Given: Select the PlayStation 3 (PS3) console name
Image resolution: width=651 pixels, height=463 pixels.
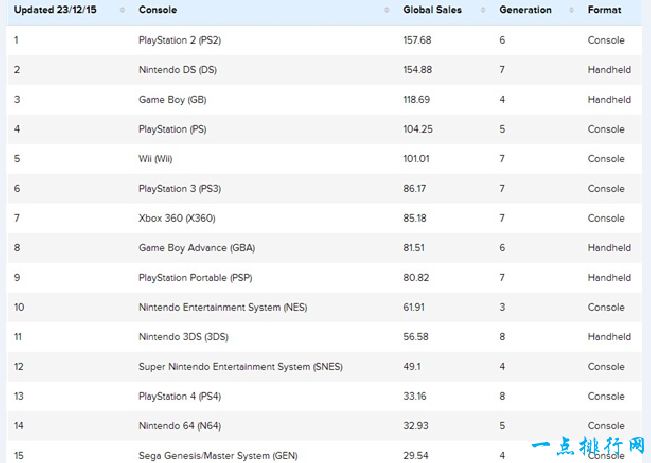Looking at the screenshot, I should (x=180, y=189).
